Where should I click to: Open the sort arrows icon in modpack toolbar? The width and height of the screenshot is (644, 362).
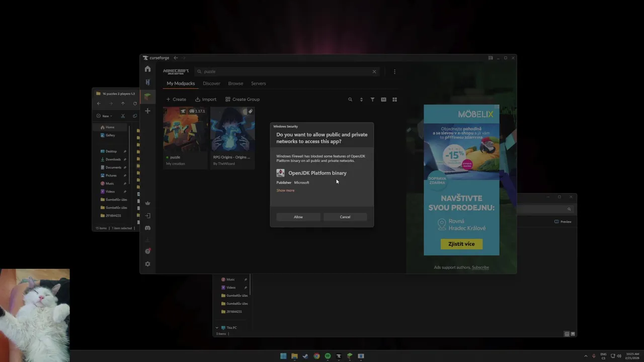tap(361, 100)
